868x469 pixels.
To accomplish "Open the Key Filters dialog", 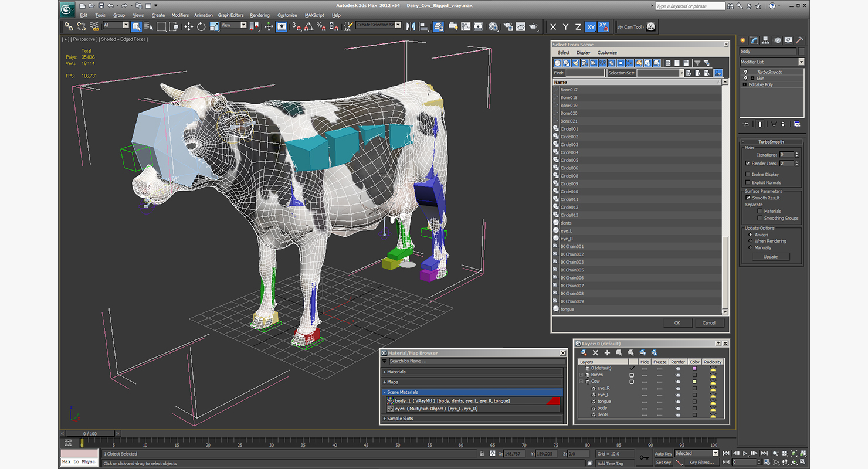I will pyautogui.click(x=701, y=462).
